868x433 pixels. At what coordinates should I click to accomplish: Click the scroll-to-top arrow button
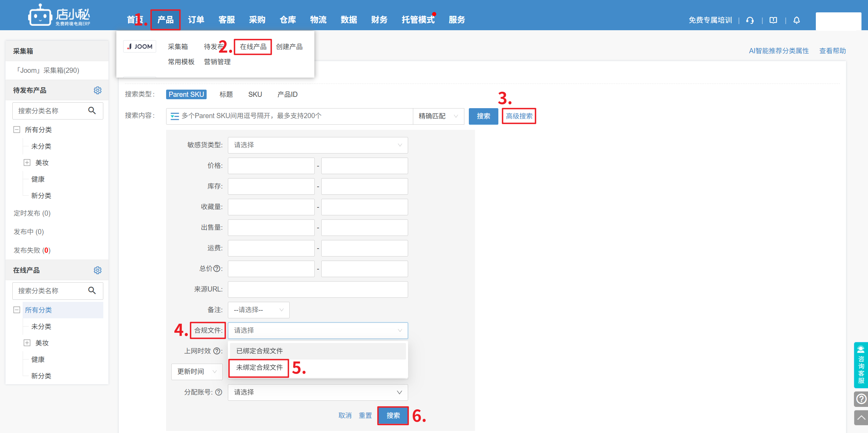861,418
